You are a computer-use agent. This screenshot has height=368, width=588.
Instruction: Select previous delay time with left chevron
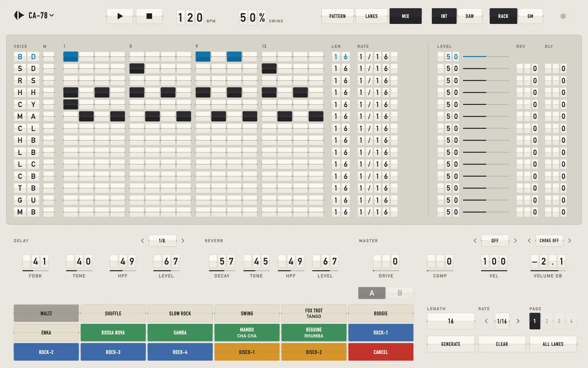(x=143, y=241)
